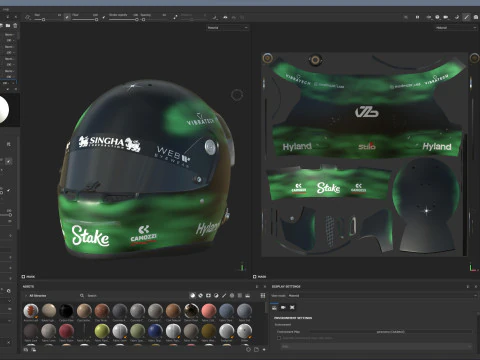The width and height of the screenshot is (480, 360).
Task: Filter assets by textures icon
Action: pyautogui.click(x=240, y=295)
